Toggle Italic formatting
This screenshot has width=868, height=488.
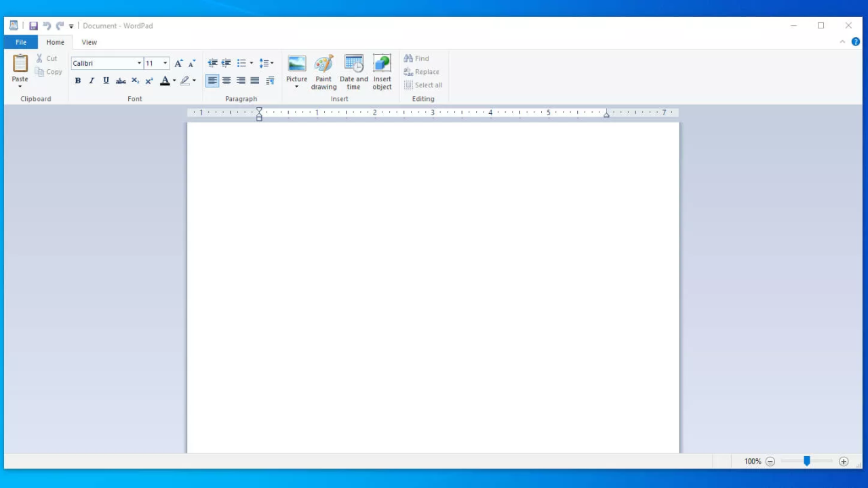click(92, 81)
